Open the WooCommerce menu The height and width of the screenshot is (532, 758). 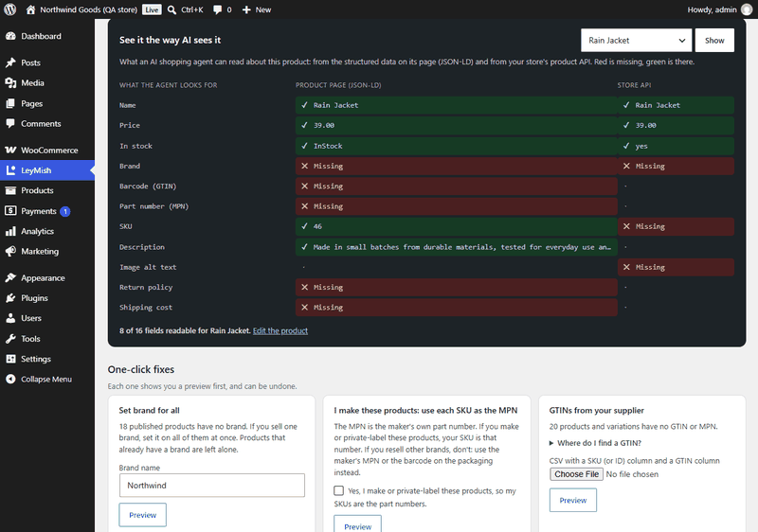click(47, 151)
